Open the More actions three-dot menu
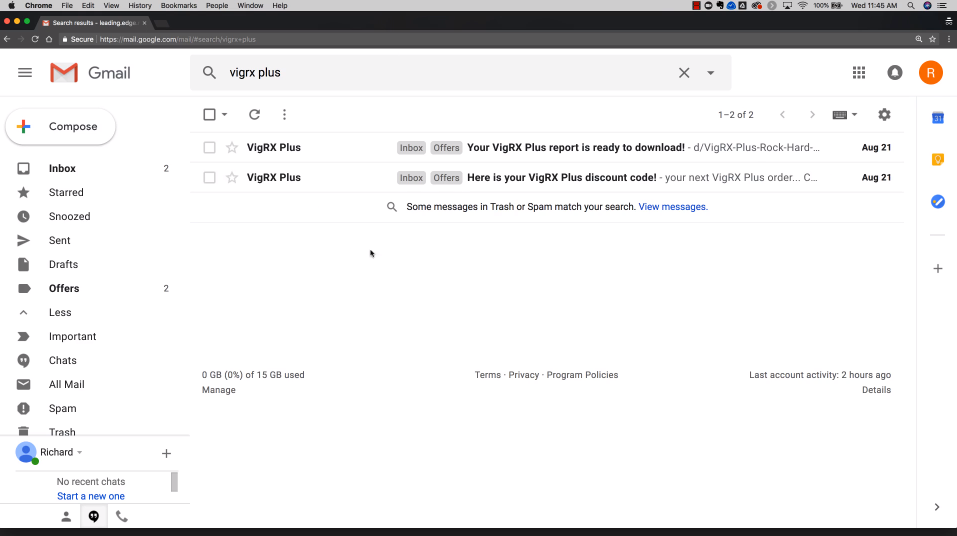 284,114
